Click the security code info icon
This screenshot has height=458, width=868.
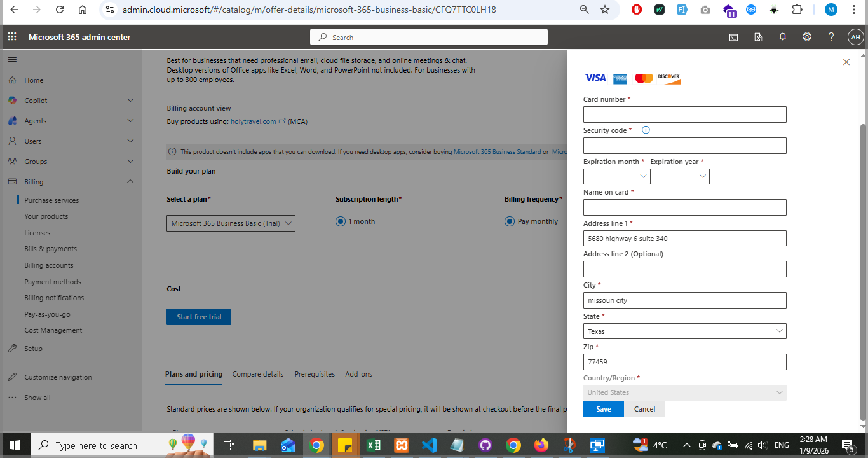click(646, 130)
